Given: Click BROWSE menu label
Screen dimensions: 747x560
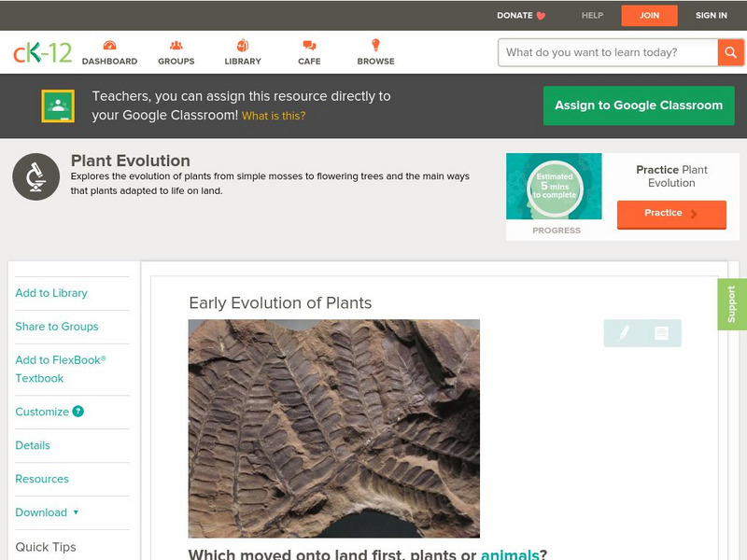Looking at the screenshot, I should 376,62.
